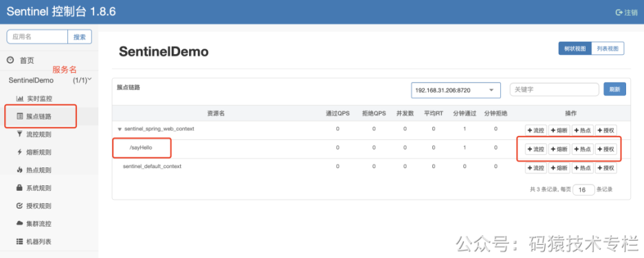Add 熔断 rule for sentinel_default_context
Screen dimensions: 644x258
pyautogui.click(x=559, y=167)
